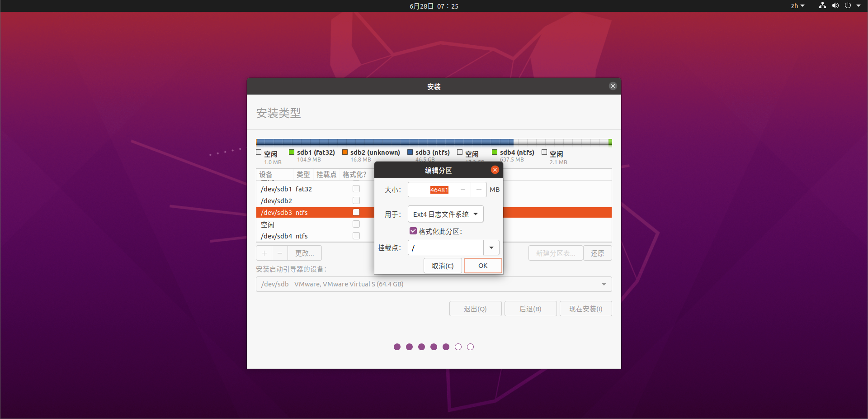
Task: Toggle the format this partition checkbox
Action: click(413, 231)
